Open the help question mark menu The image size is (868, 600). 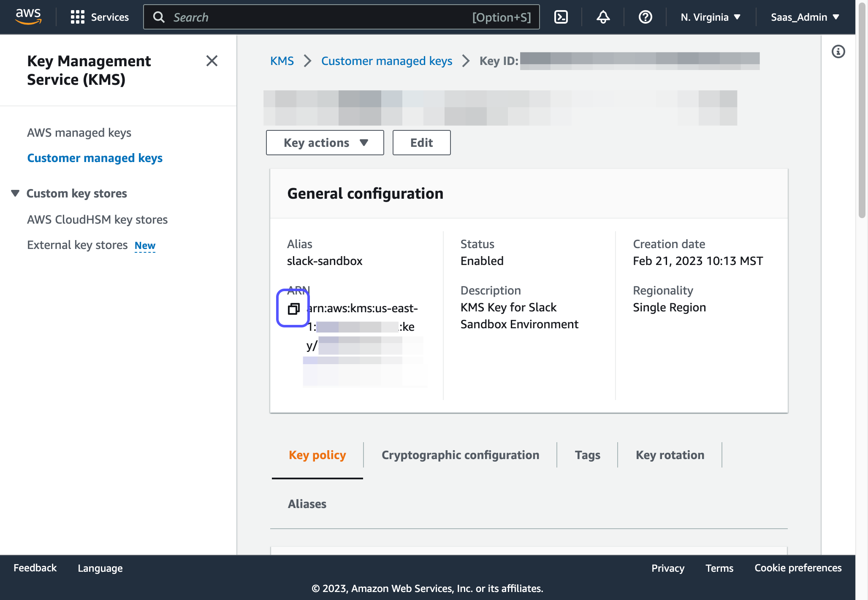click(x=645, y=17)
